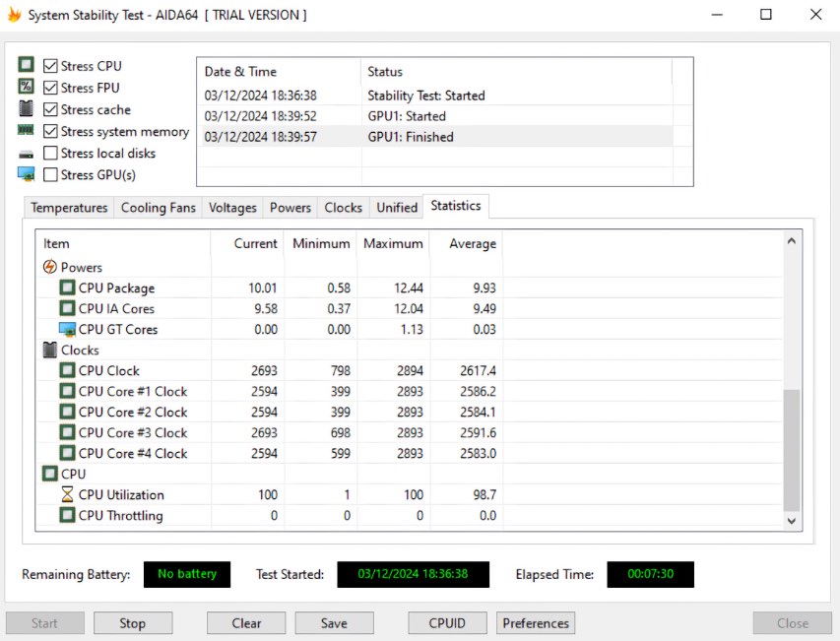
Task: Click the statistics vertical scrollbar thumb
Action: point(792,450)
